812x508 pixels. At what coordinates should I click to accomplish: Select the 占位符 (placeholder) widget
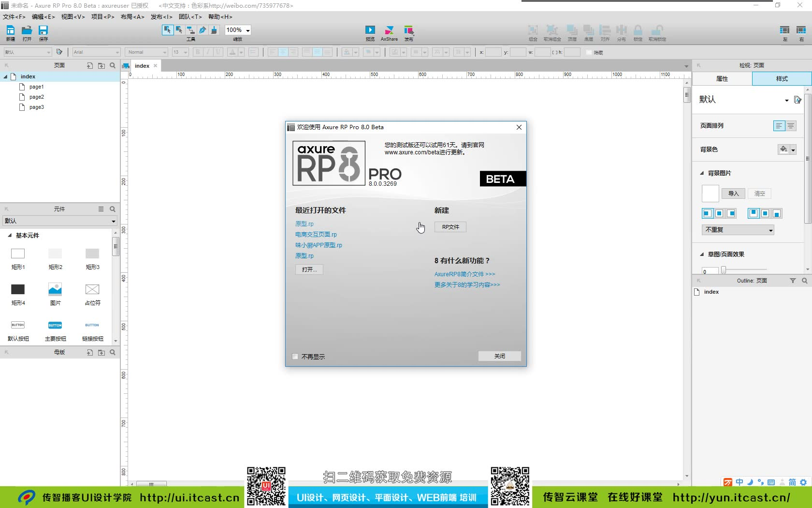point(92,289)
